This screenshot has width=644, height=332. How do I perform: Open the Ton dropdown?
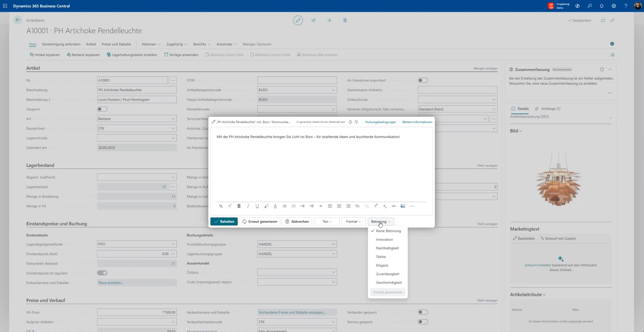point(327,222)
